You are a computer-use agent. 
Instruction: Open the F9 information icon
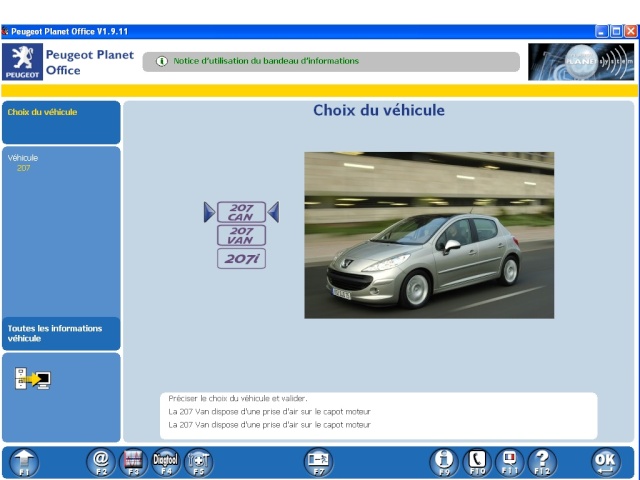click(x=444, y=463)
